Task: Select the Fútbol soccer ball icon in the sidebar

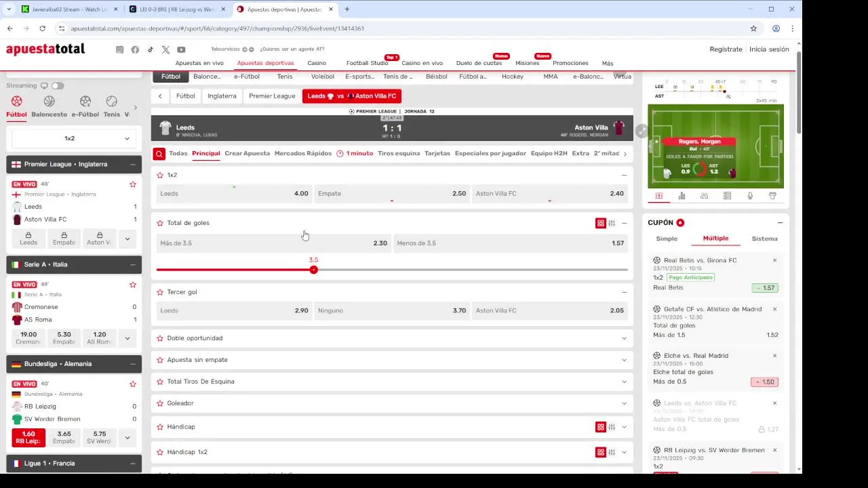Action: [16, 101]
